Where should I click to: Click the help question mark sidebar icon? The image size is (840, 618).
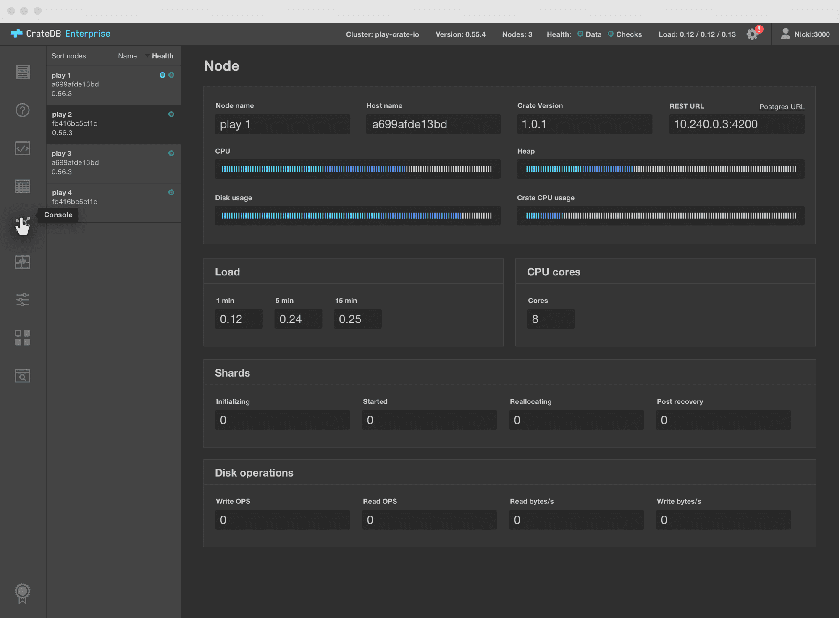(x=23, y=110)
